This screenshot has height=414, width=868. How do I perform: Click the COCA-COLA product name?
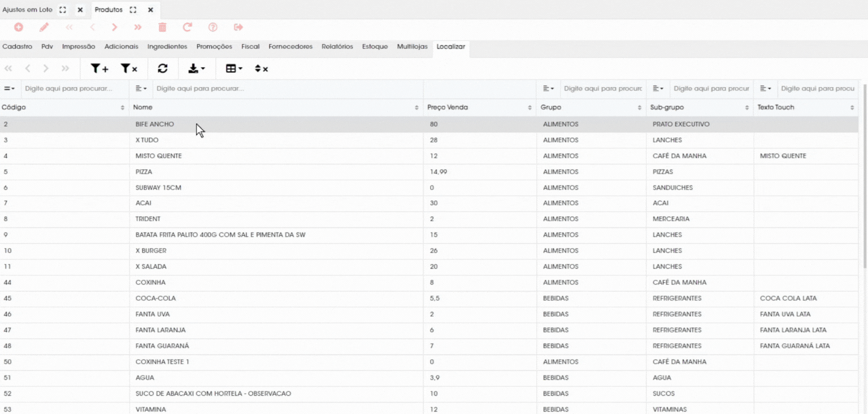155,299
